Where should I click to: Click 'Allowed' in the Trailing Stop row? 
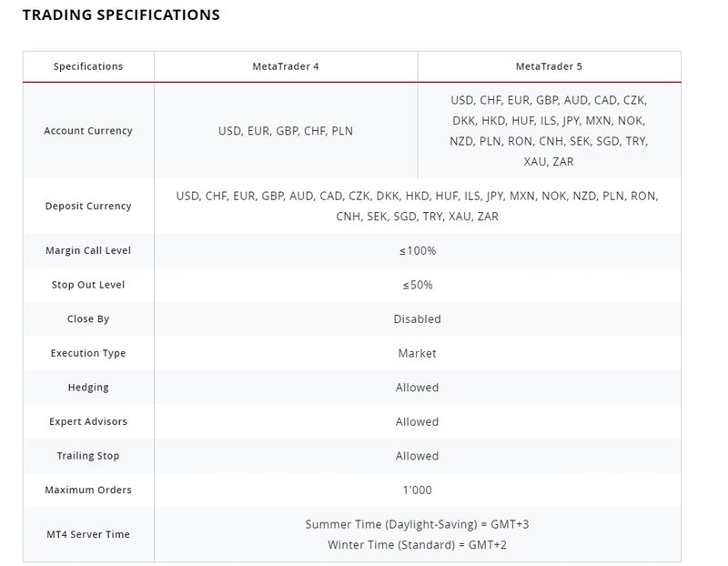(x=417, y=456)
